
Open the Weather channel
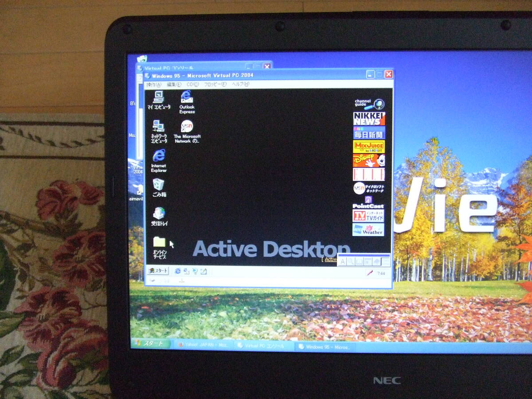(x=368, y=230)
